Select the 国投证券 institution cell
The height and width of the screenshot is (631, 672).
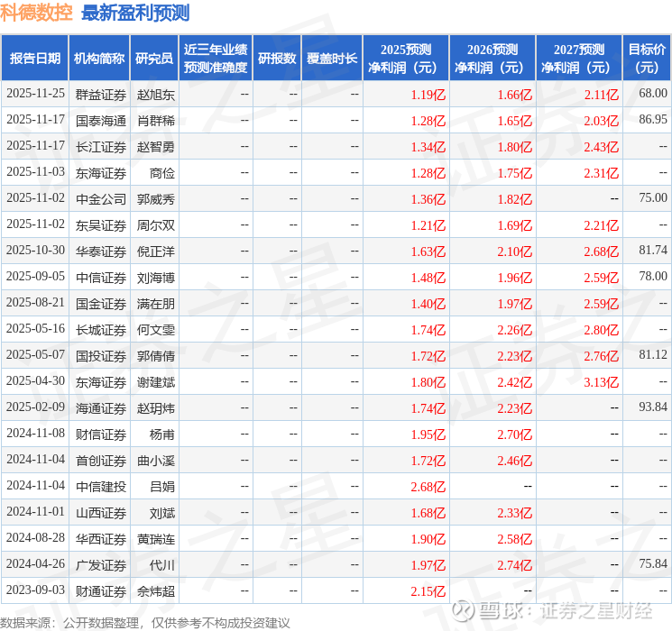click(x=101, y=356)
